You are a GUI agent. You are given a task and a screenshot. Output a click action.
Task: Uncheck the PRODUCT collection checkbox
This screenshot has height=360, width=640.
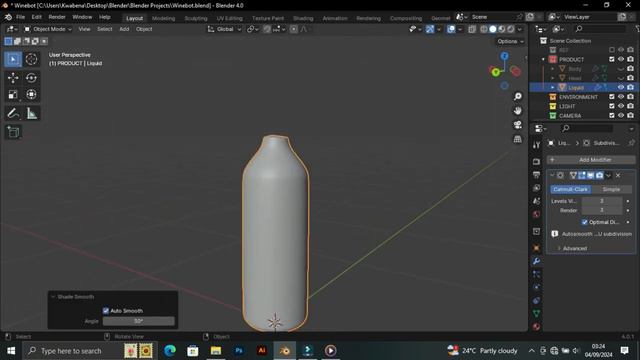tap(611, 59)
